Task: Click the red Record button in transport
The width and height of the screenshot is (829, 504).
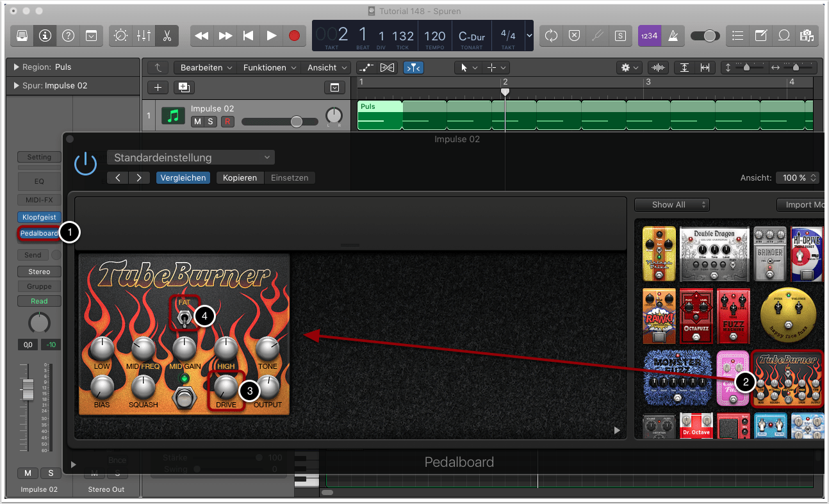Action: [294, 36]
